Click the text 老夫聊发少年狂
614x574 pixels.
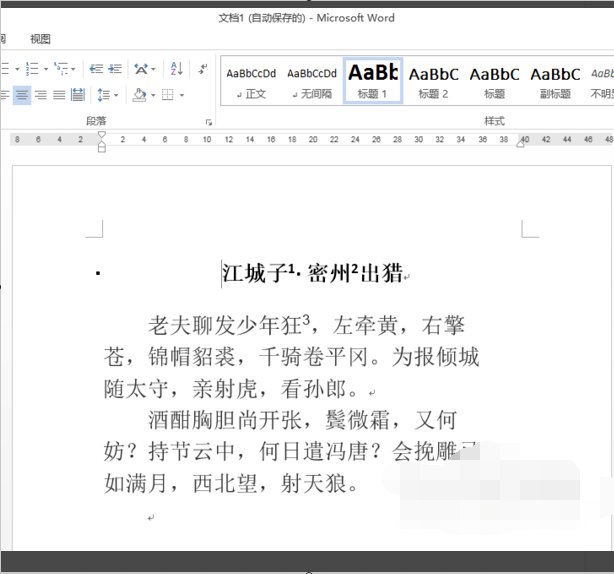click(x=224, y=326)
